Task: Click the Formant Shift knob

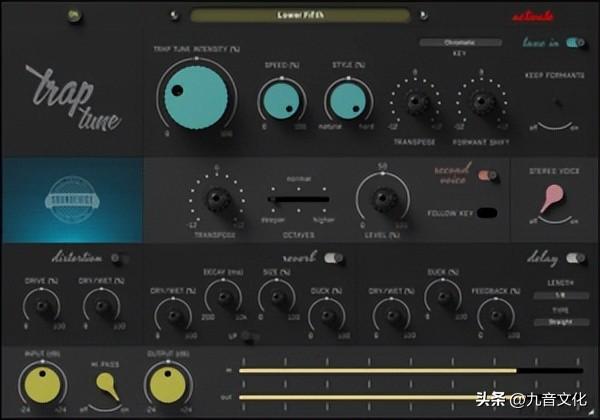Action: click(x=481, y=103)
